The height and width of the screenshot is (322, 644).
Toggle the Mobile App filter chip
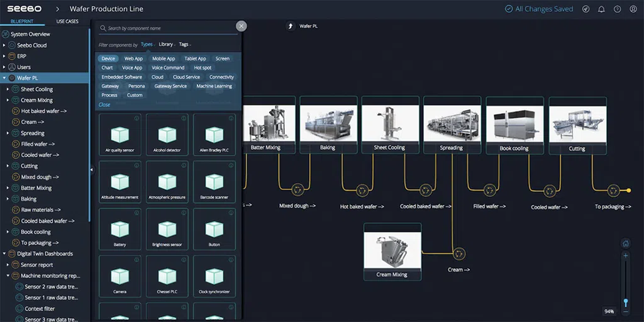(164, 58)
